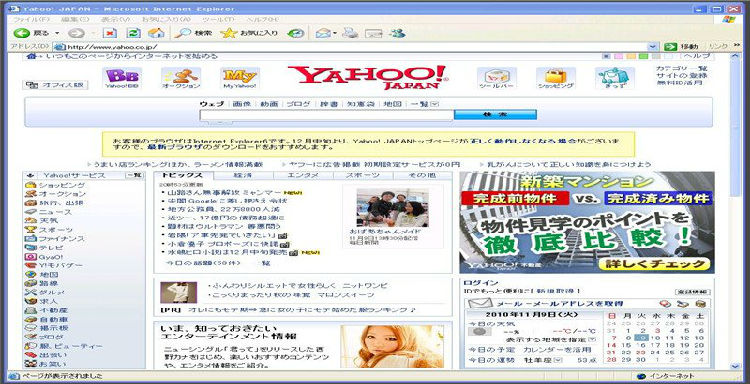Stop loading with the red X toolbar icon
Viewport: 750px width, 384px height.
click(x=110, y=33)
